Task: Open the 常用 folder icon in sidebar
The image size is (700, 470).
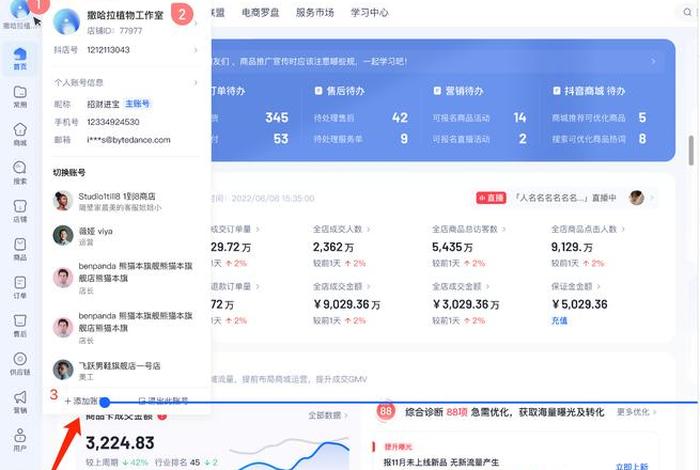Action: [x=20, y=96]
